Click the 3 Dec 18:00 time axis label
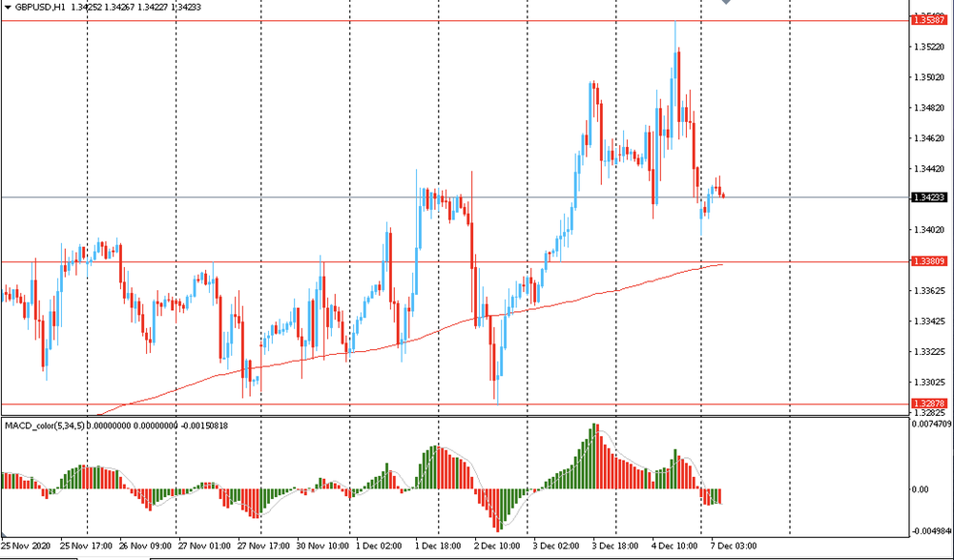This screenshot has height=560, width=954. [x=615, y=546]
